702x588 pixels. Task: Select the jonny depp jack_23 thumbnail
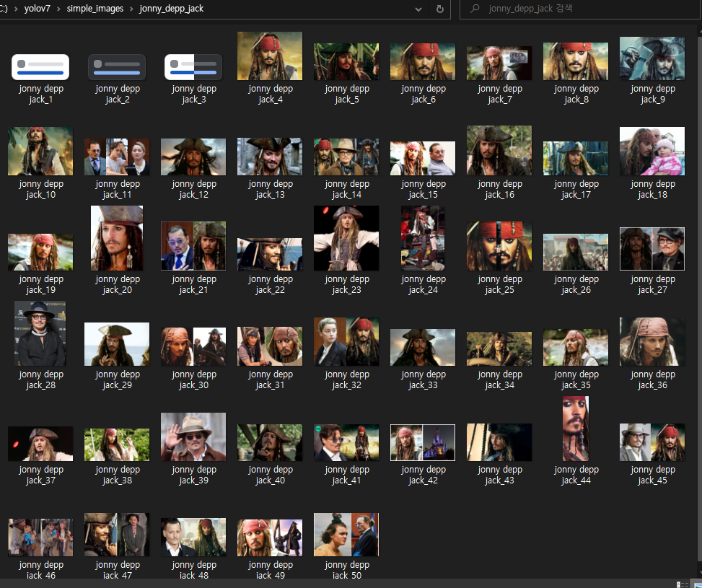click(x=346, y=238)
